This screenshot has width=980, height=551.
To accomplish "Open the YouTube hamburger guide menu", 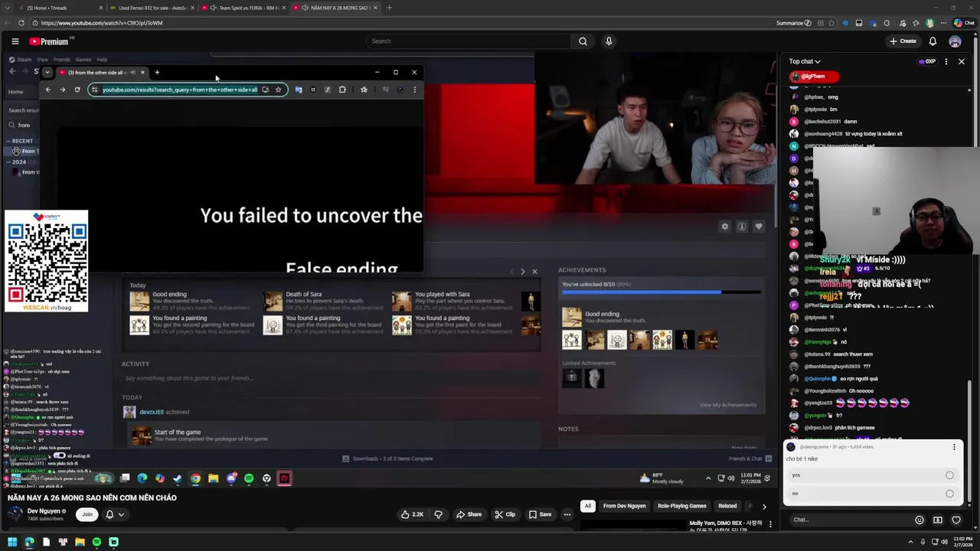I will click(15, 41).
